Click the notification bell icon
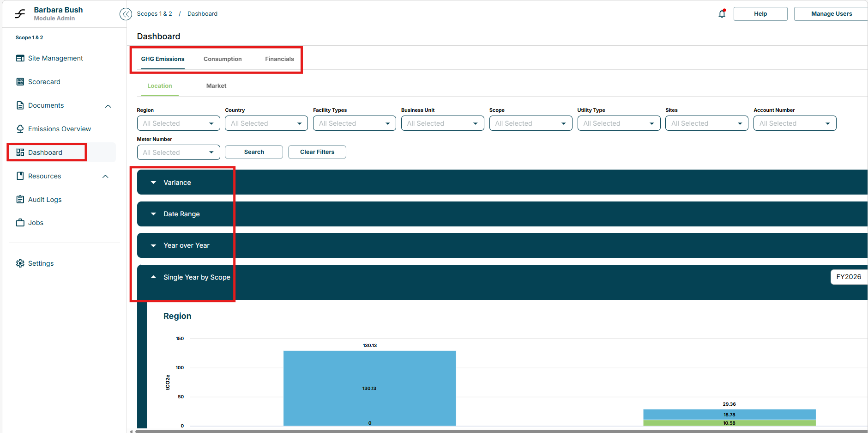Image resolution: width=868 pixels, height=433 pixels. pos(722,14)
